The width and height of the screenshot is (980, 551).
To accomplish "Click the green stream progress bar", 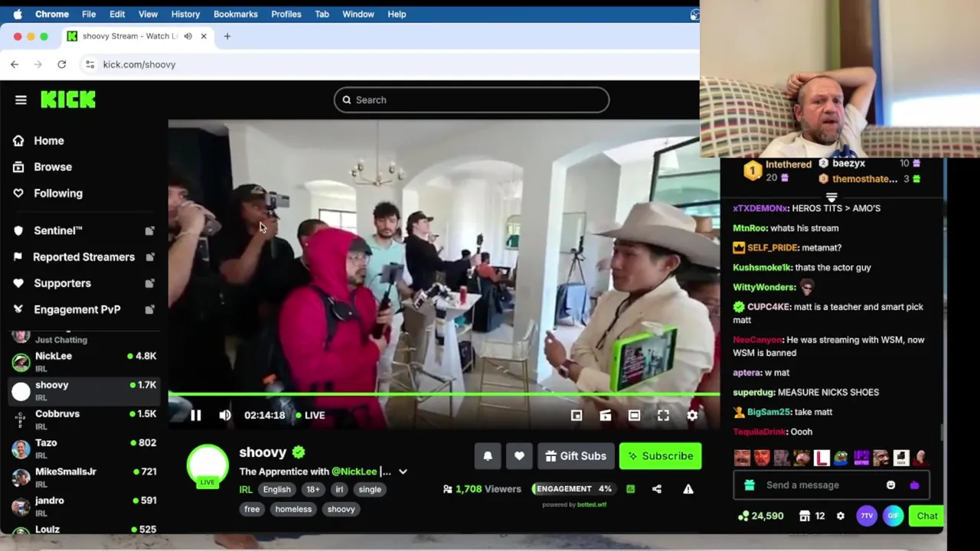I will click(x=444, y=394).
